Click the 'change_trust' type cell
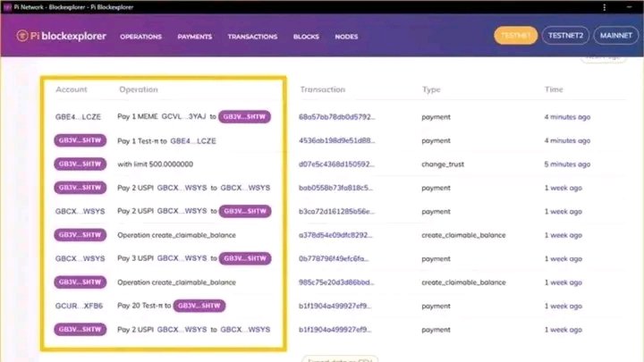 (x=443, y=164)
